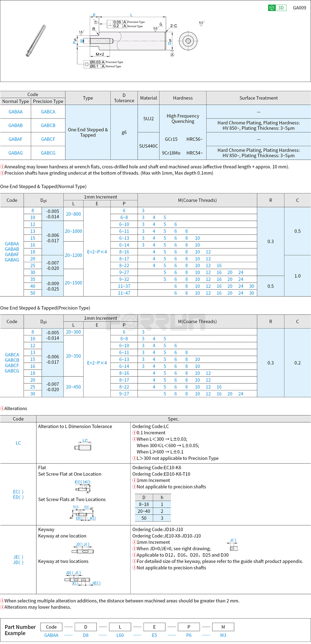Click info icon beside 'Applicable to D12' note

point(134,555)
